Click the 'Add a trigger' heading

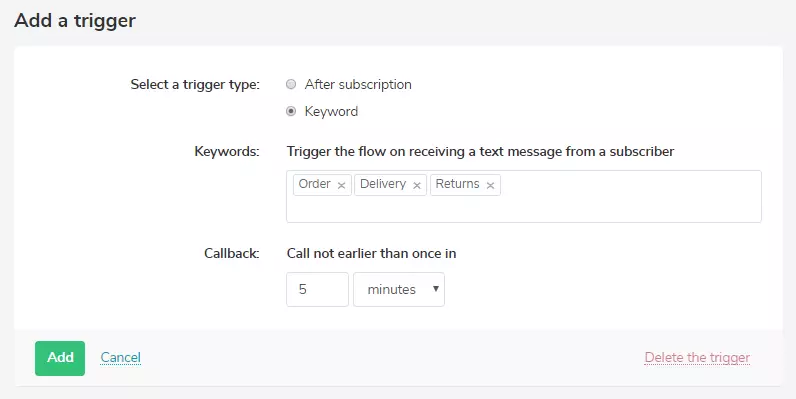point(75,20)
